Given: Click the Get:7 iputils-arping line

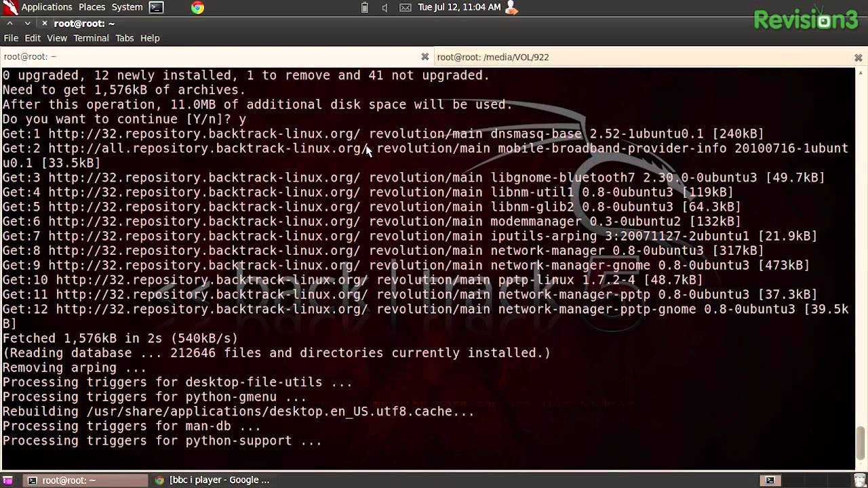Looking at the screenshot, I should click(x=410, y=236).
